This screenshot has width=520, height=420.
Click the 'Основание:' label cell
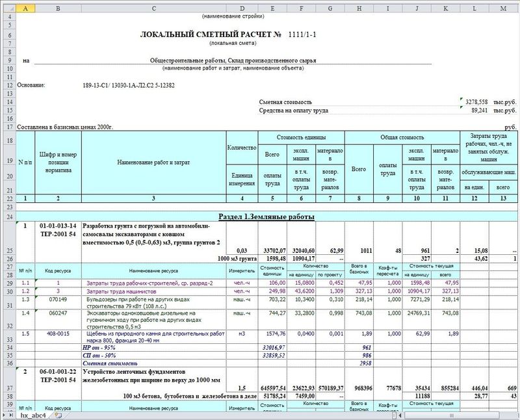tap(31, 85)
